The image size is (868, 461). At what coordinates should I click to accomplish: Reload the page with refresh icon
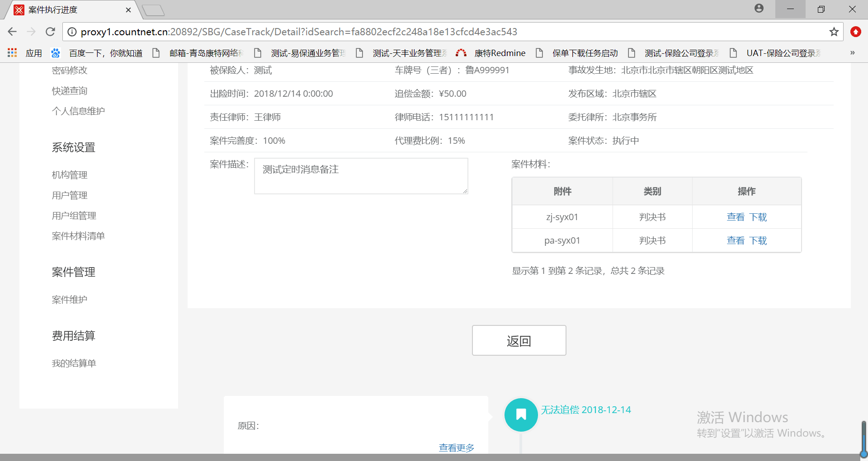point(50,32)
